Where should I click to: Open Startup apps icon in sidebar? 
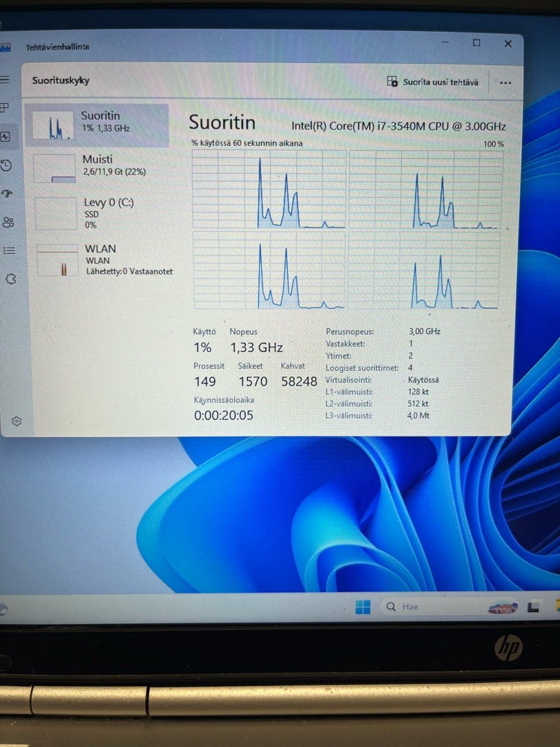(x=7, y=194)
